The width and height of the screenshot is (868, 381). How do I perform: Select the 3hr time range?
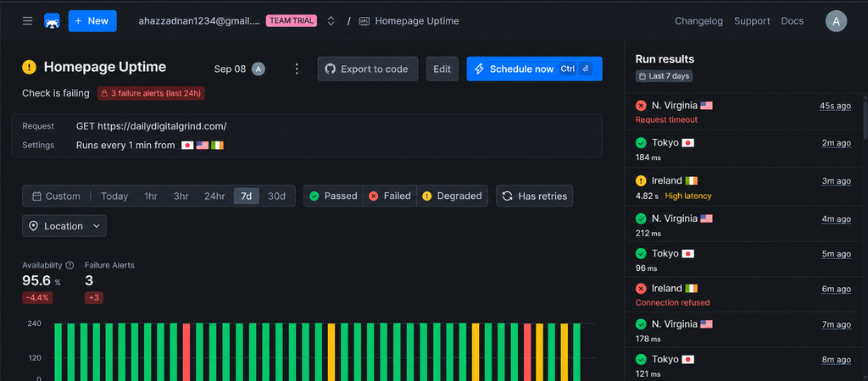pos(181,196)
